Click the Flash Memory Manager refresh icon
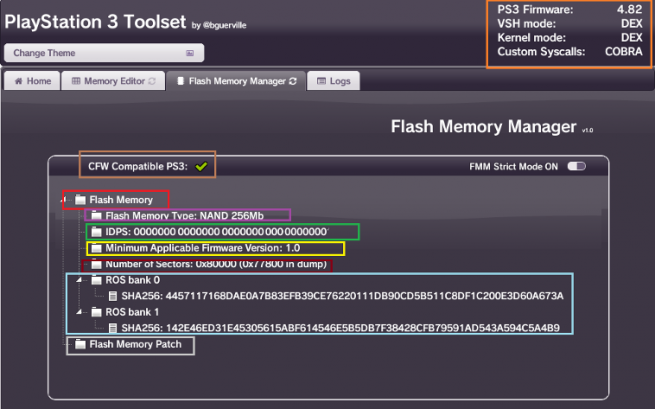This screenshot has height=409, width=655. (x=292, y=81)
